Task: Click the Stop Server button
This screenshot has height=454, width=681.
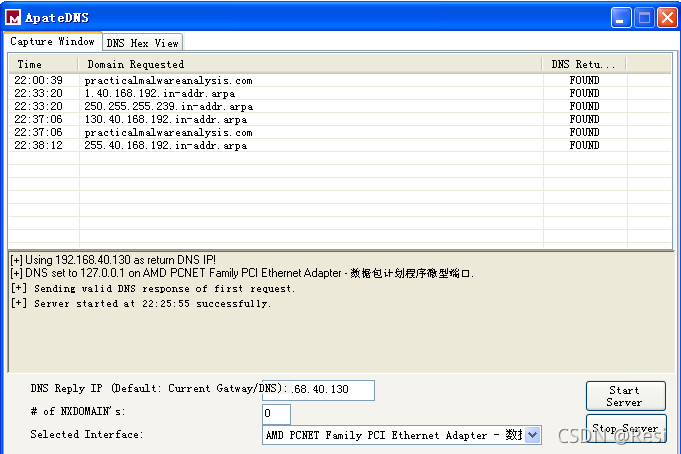Action: click(625, 428)
